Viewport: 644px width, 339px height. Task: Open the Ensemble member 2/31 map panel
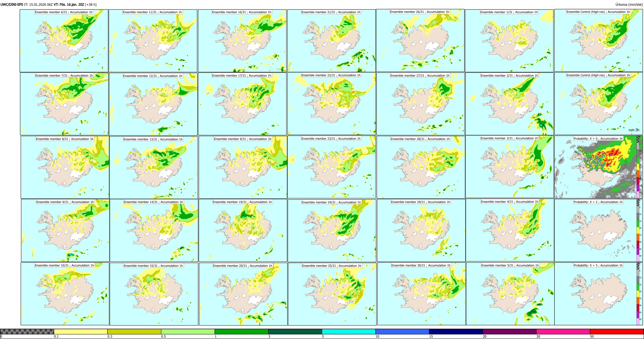(510, 104)
